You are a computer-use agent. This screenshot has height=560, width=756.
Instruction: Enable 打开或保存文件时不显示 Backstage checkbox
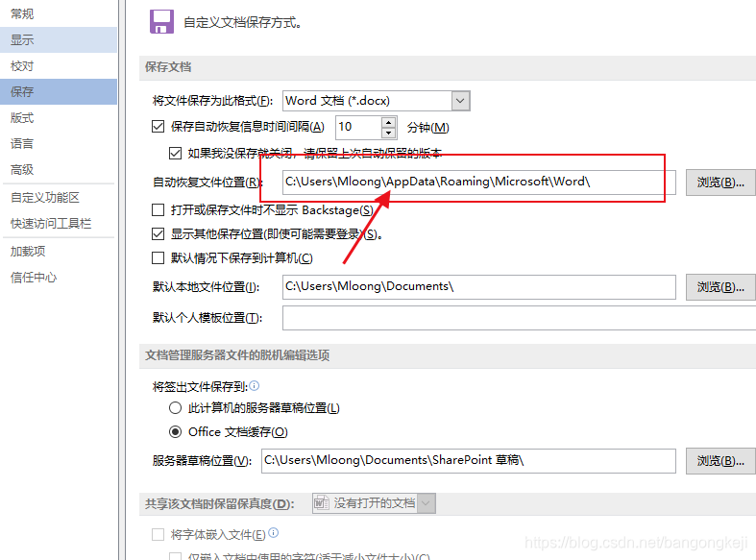(x=158, y=209)
